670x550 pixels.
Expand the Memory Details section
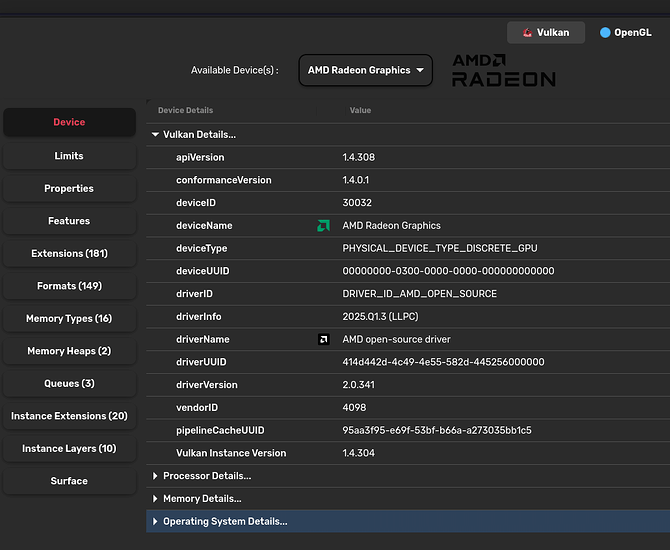[x=155, y=499]
